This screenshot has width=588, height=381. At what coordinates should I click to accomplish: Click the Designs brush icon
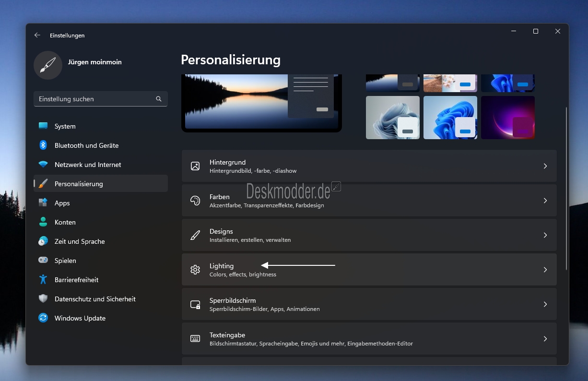(x=195, y=235)
